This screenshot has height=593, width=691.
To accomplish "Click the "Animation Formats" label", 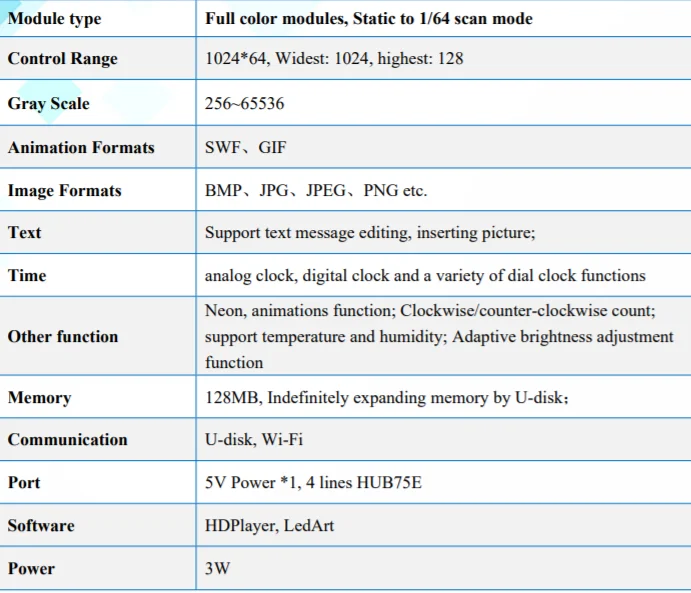I will (x=81, y=148).
